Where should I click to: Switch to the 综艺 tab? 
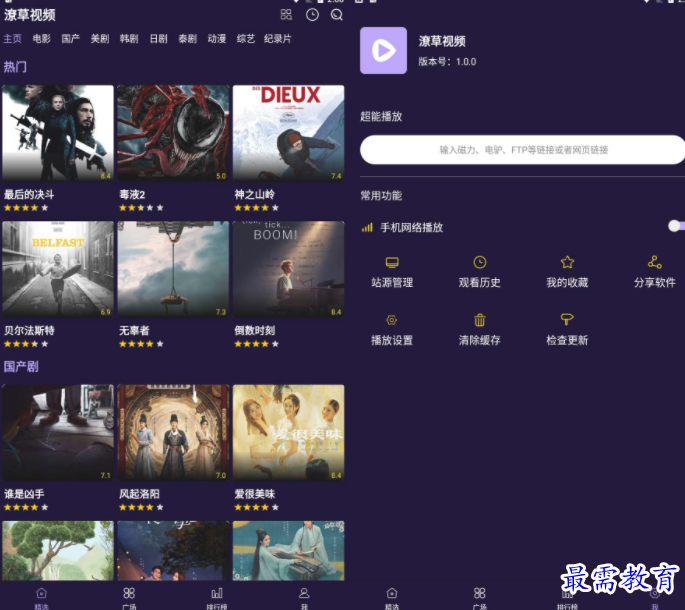[x=246, y=38]
